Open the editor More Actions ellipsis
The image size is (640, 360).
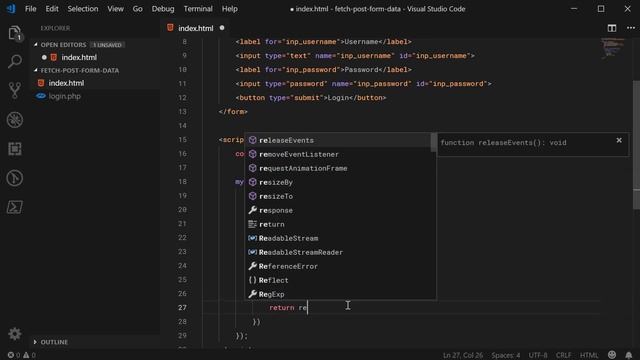click(631, 28)
